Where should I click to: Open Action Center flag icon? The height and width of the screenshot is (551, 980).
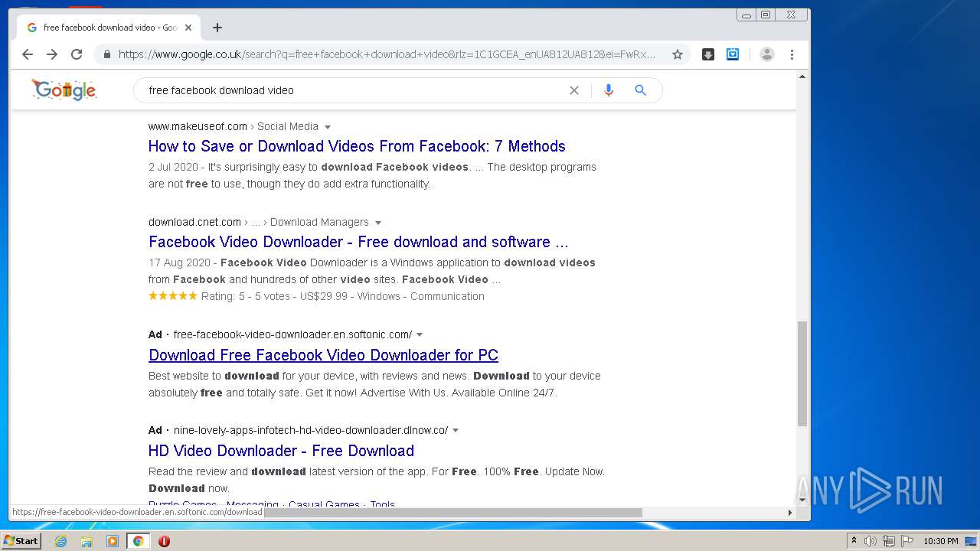pyautogui.click(x=907, y=541)
